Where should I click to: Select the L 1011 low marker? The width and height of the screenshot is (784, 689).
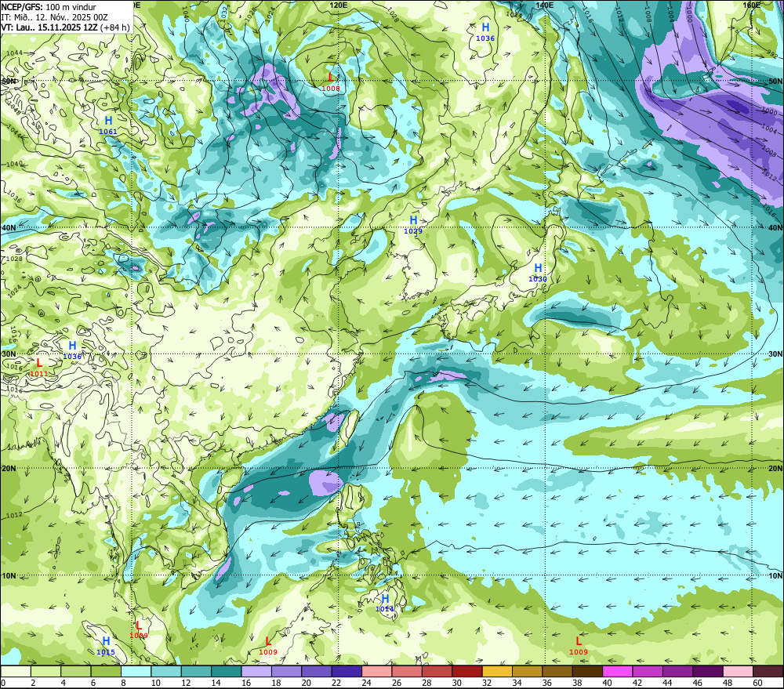click(39, 368)
